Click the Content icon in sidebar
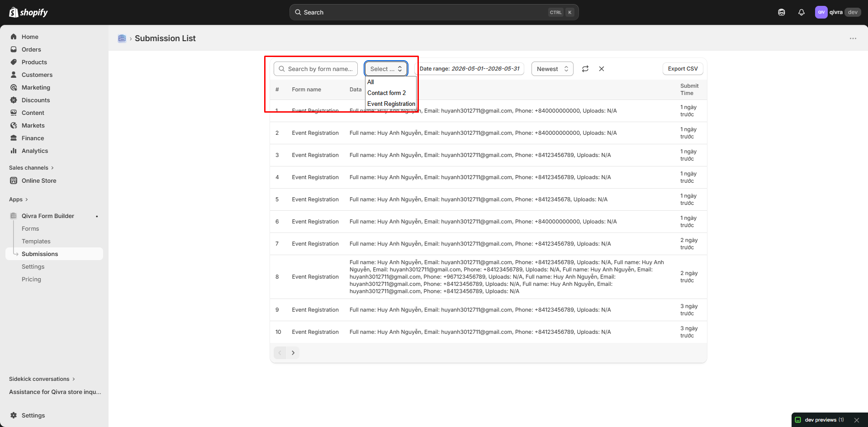 [x=14, y=113]
